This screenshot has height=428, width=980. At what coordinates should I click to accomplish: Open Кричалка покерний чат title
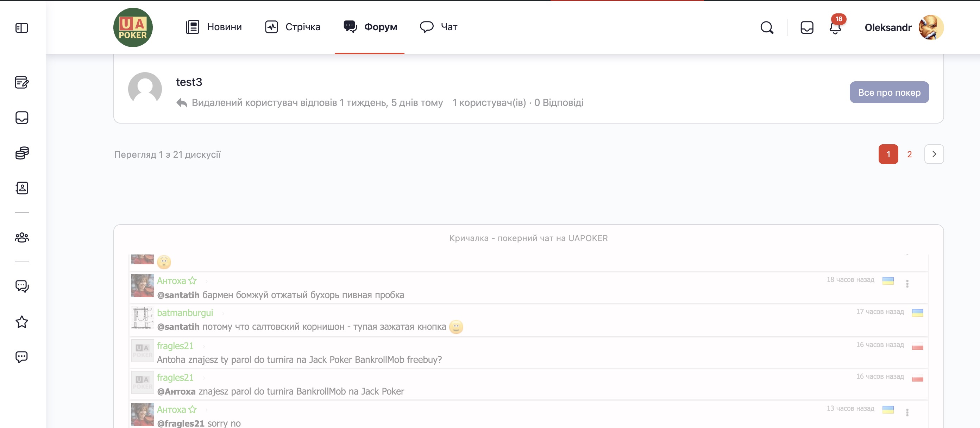pos(528,238)
